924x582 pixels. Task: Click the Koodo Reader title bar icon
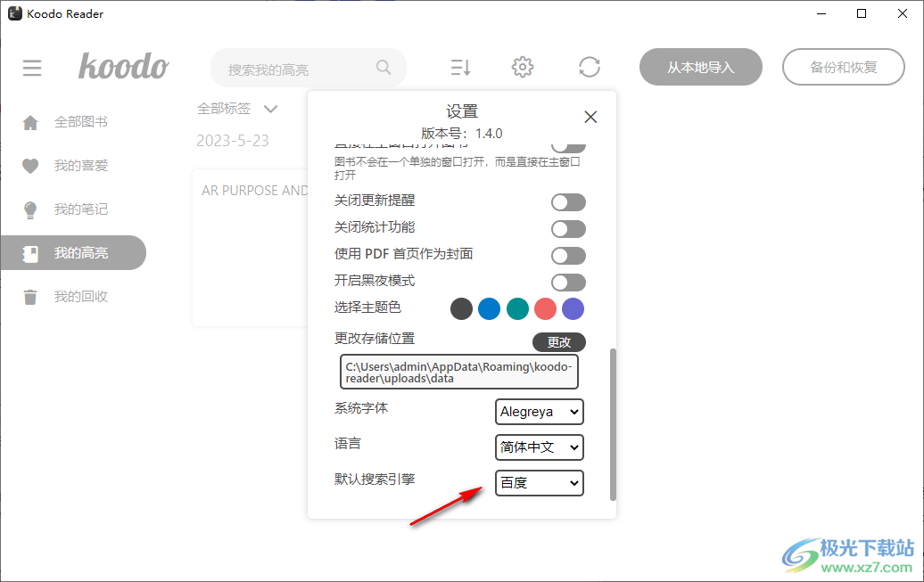coord(15,13)
